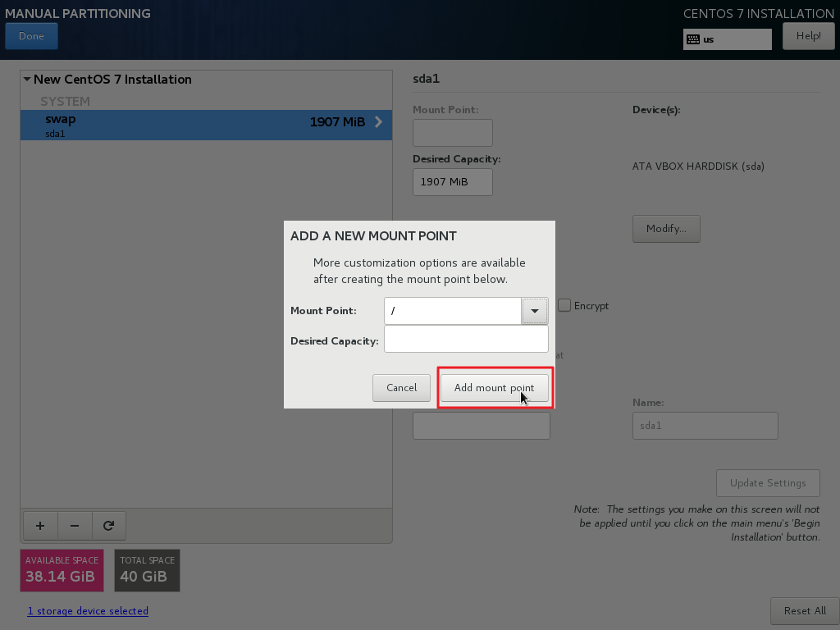Image resolution: width=840 pixels, height=630 pixels.
Task: Click the Update Settings button
Action: [x=768, y=483]
